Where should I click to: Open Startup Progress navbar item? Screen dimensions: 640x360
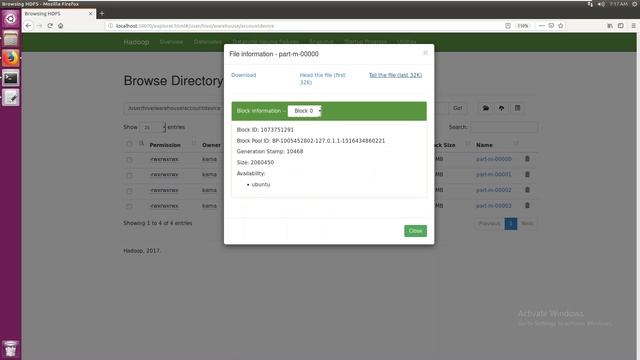tap(365, 42)
